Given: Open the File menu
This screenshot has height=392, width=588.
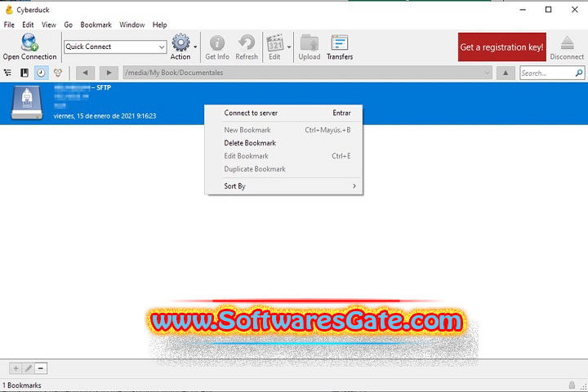Looking at the screenshot, I should point(9,24).
